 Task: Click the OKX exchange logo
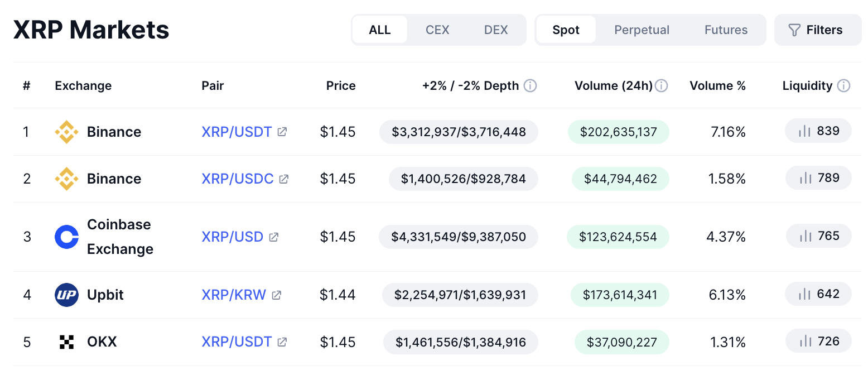click(x=66, y=342)
